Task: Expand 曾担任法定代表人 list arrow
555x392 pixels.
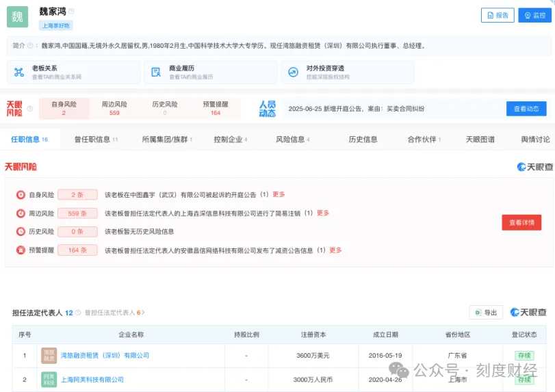Action: point(143,313)
